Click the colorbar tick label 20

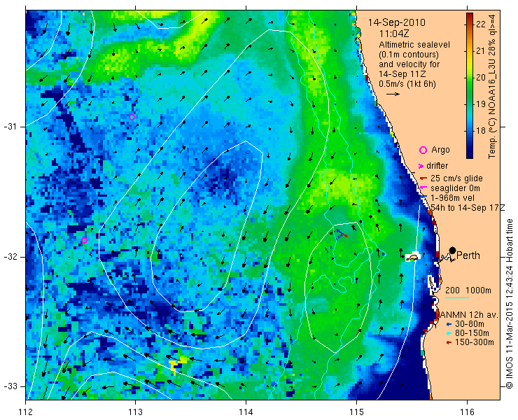481,78
